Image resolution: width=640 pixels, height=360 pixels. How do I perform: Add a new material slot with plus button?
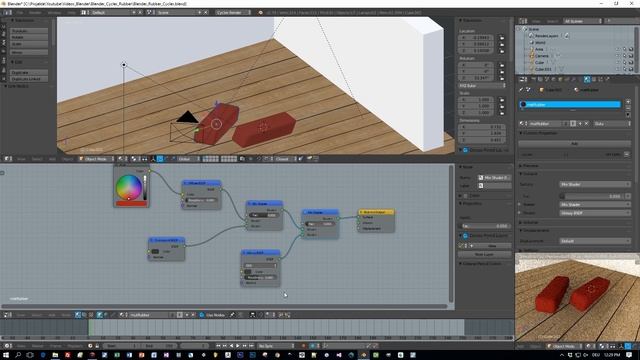628,102
